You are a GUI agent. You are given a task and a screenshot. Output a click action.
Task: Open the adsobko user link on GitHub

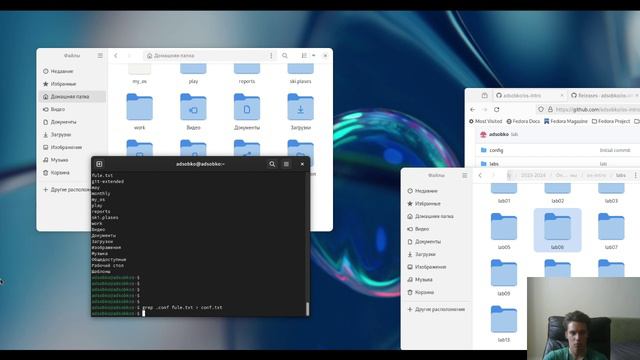[499, 134]
